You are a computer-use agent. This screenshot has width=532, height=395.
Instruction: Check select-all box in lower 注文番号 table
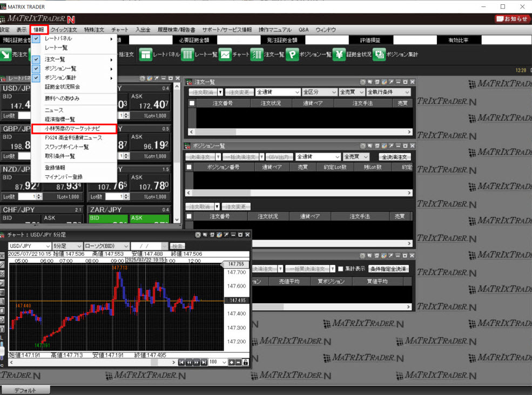pyautogui.click(x=190, y=216)
